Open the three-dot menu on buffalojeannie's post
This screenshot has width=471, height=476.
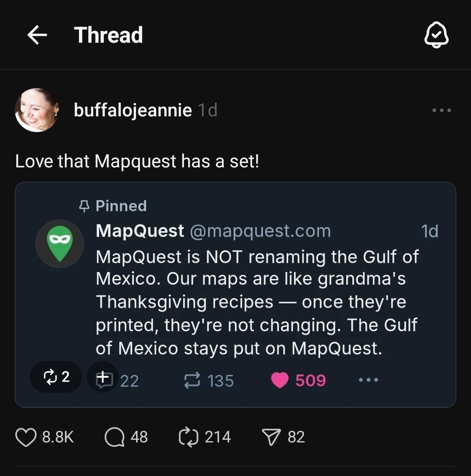tap(441, 110)
